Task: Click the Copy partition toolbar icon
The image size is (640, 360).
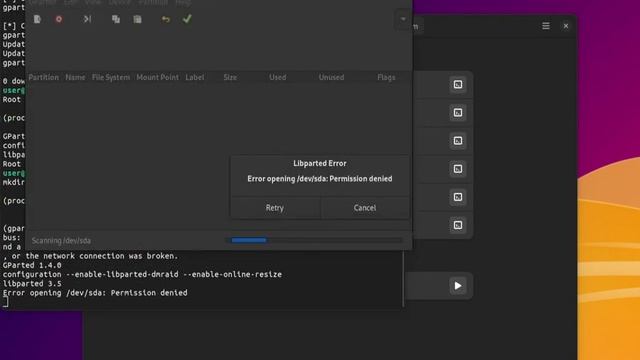Action: (116, 19)
